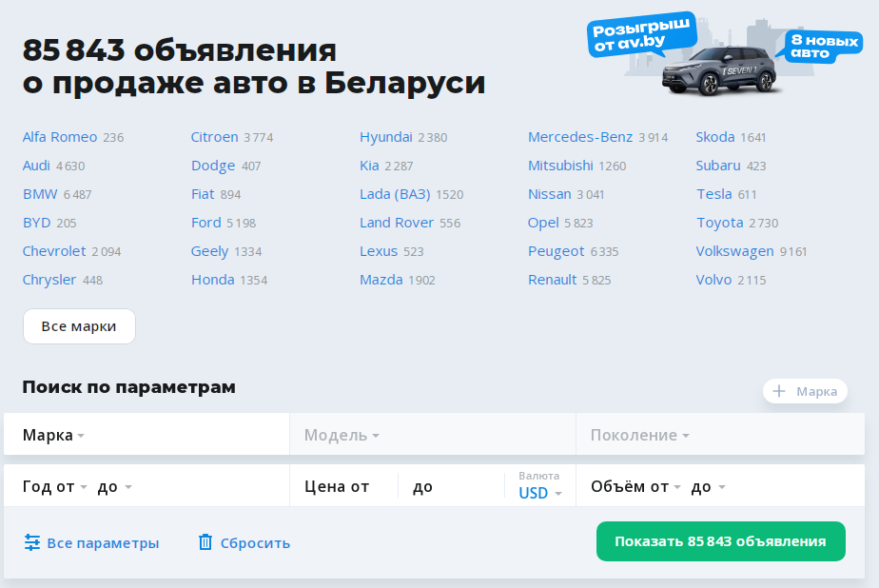Viewport: 879px width, 588px height.
Task: Open Volkswagen listings
Action: tap(735, 252)
